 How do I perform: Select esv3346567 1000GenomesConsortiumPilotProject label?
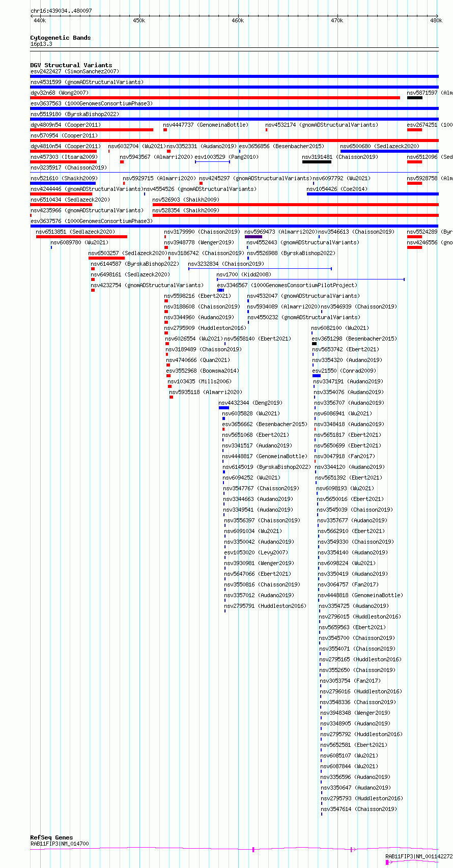pos(287,286)
